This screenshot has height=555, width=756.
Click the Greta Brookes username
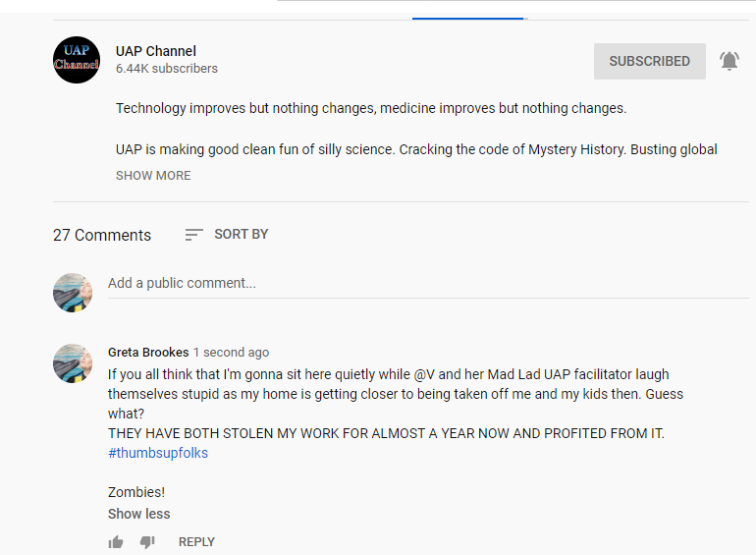pos(147,352)
